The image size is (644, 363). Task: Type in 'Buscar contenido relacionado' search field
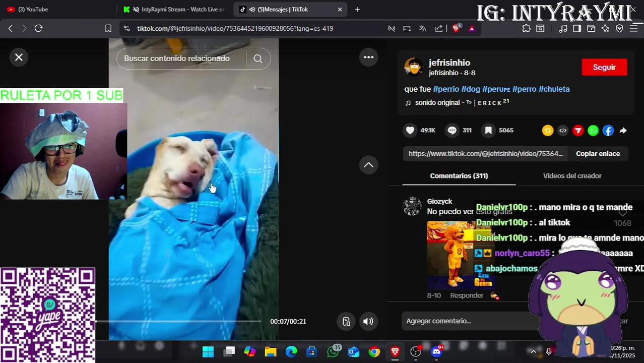(181, 58)
